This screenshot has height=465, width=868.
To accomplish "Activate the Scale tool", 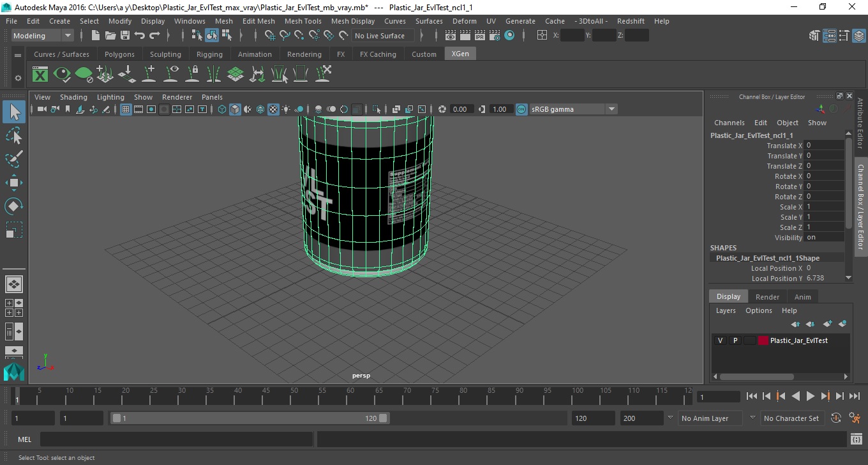I will [14, 230].
